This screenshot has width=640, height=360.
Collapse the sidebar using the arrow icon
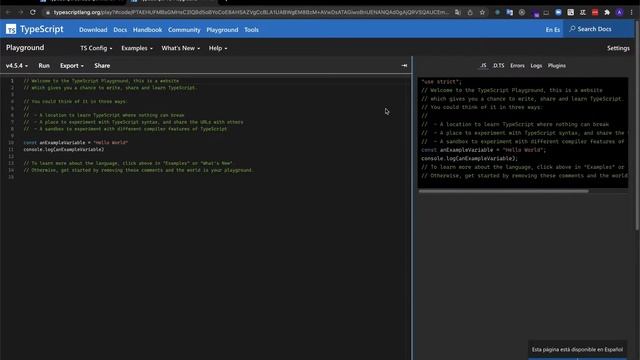[404, 66]
